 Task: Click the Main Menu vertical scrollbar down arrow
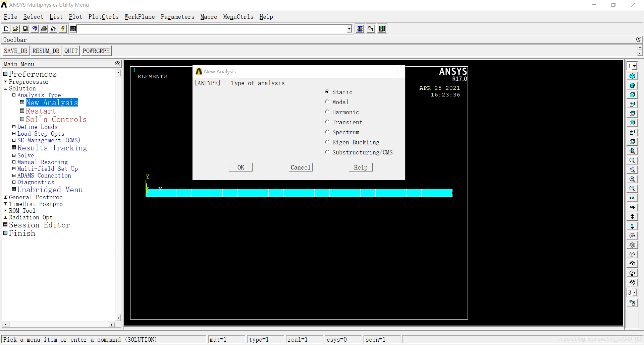click(x=118, y=317)
